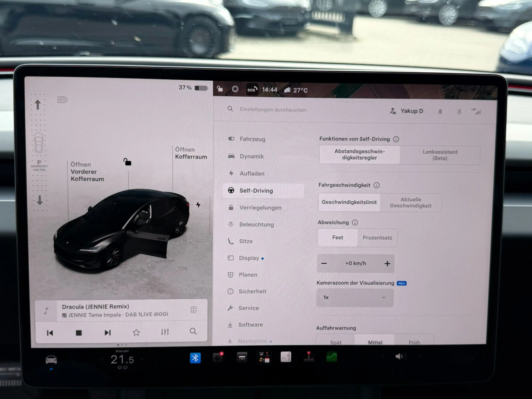Screen dimensions: 532x399
Task: Show info for Funktionen von Self-Driving
Action: tap(396, 139)
